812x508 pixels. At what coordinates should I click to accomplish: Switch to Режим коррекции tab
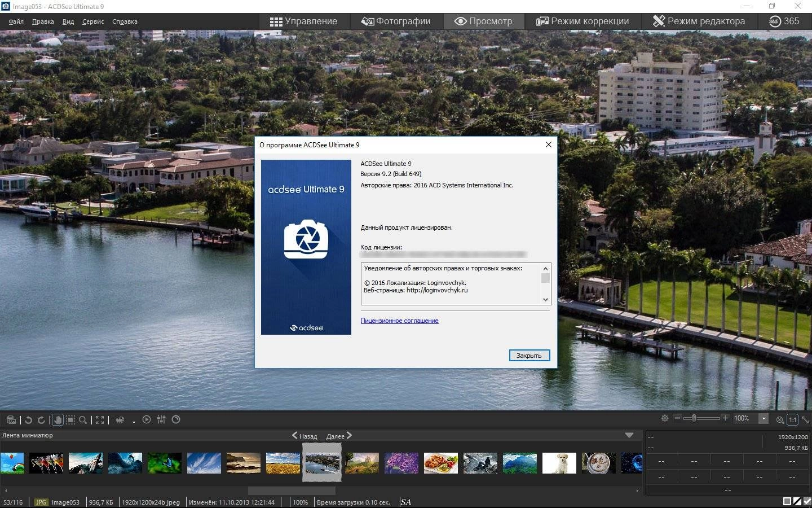tap(582, 21)
